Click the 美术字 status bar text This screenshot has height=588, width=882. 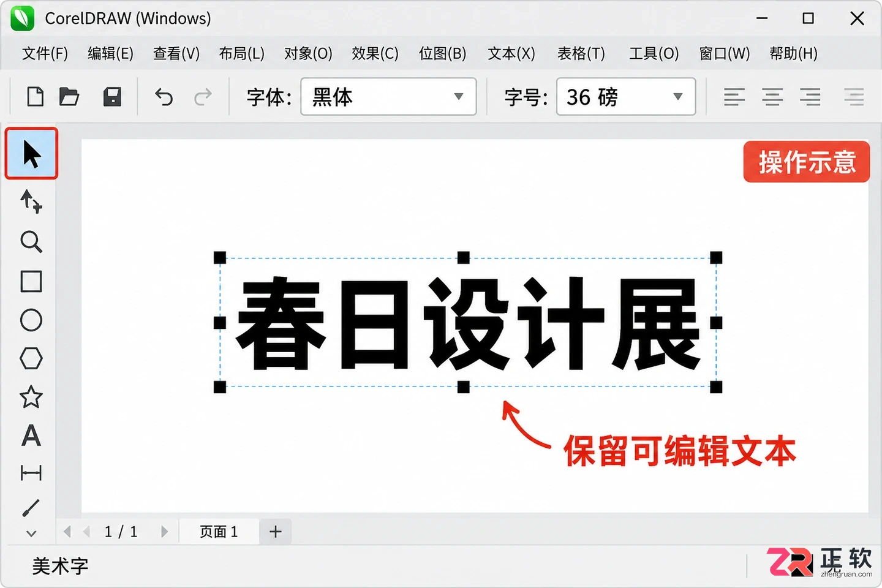60,566
